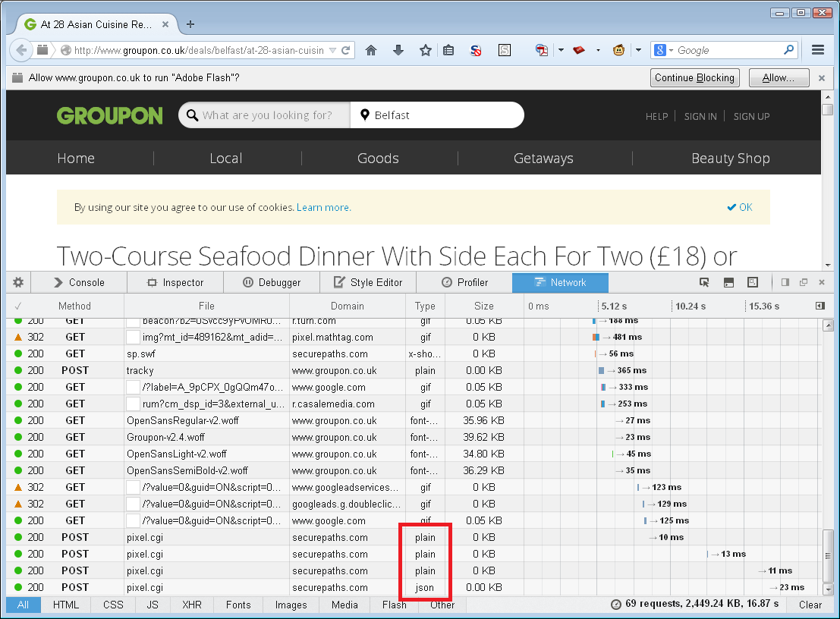Open the Firefox hamburger menu
Viewport: 840px width, 619px height.
[x=817, y=50]
